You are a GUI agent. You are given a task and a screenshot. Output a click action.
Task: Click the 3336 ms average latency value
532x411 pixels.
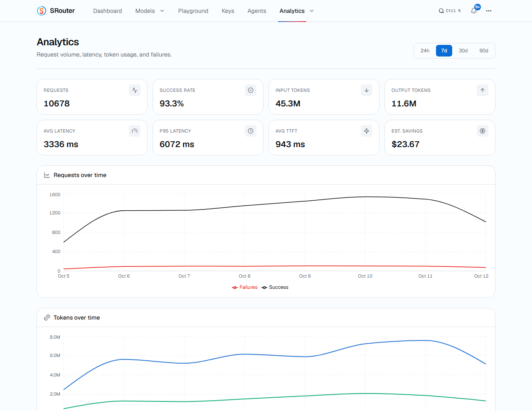(61, 144)
